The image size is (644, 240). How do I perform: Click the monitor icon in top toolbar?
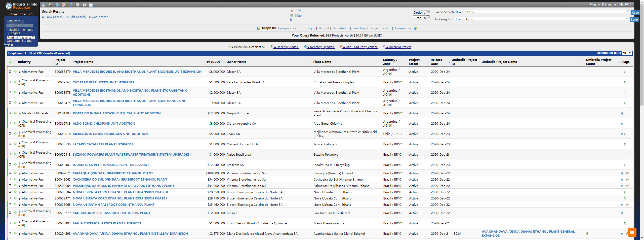click(x=43, y=5)
